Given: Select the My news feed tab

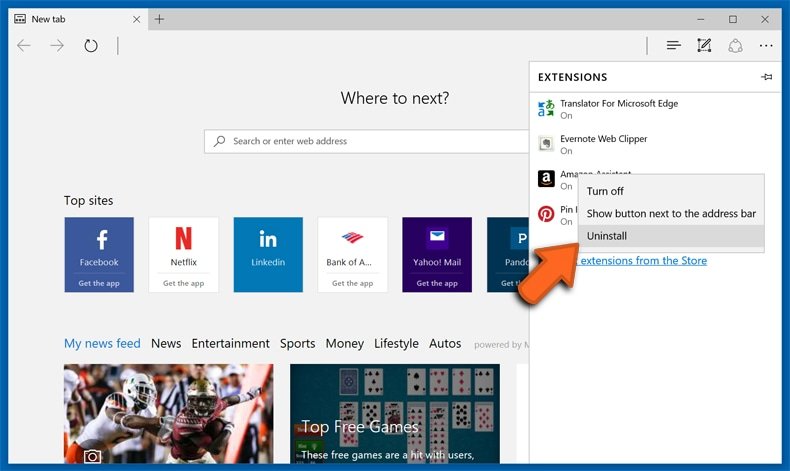Looking at the screenshot, I should (102, 344).
